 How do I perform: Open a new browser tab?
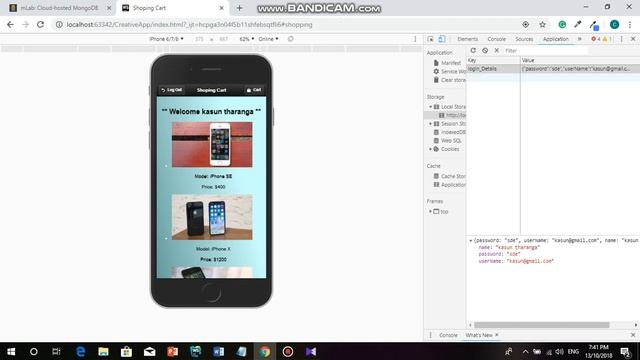coord(239,8)
